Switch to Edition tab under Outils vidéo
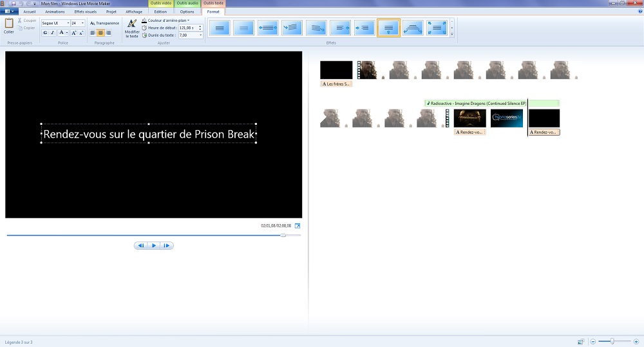 [x=160, y=12]
